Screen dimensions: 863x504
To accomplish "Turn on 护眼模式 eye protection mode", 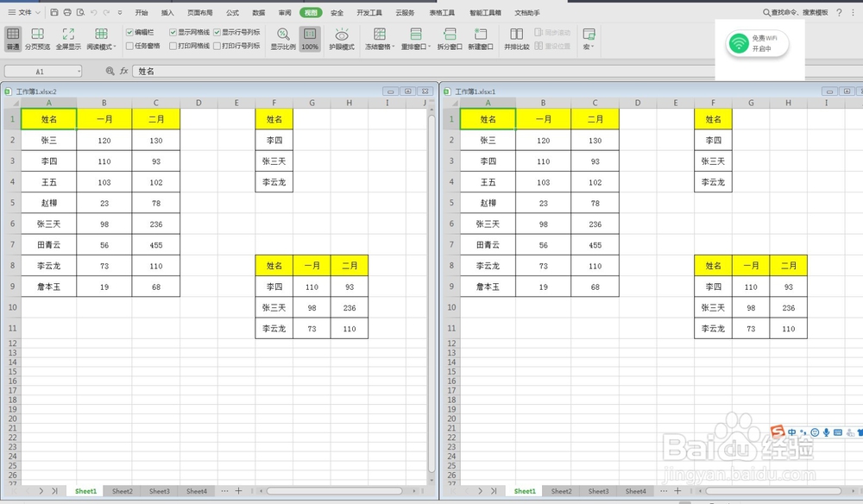I will (x=341, y=39).
